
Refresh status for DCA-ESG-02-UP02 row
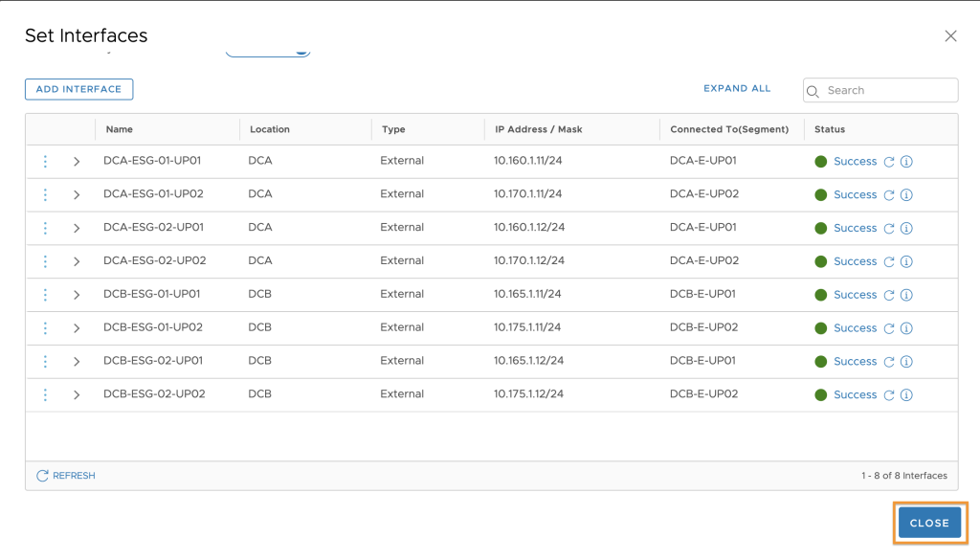(889, 261)
